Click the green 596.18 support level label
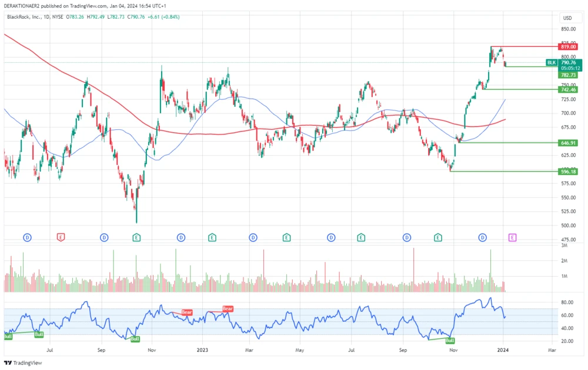The image size is (588, 370). [x=567, y=171]
